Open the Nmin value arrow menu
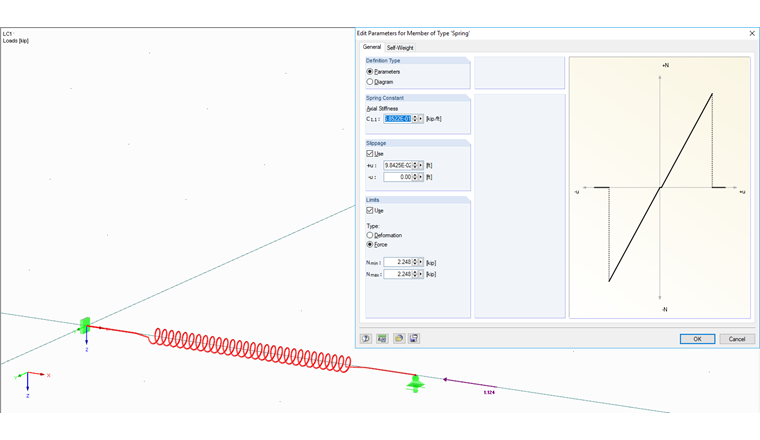 coord(421,262)
